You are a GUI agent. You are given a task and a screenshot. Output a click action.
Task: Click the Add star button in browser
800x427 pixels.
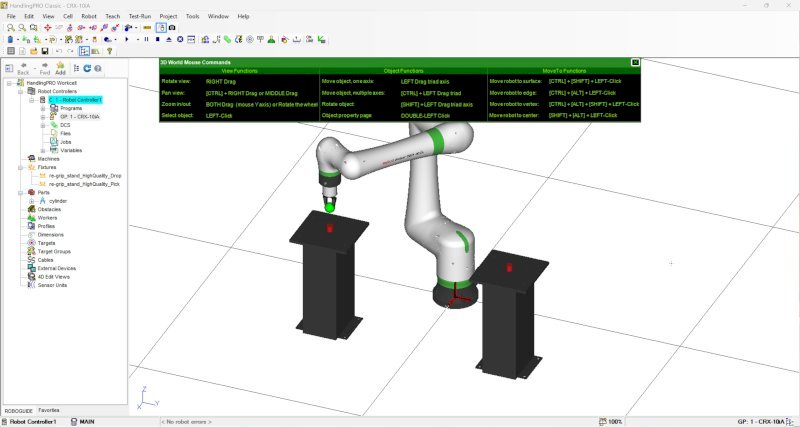[60, 68]
